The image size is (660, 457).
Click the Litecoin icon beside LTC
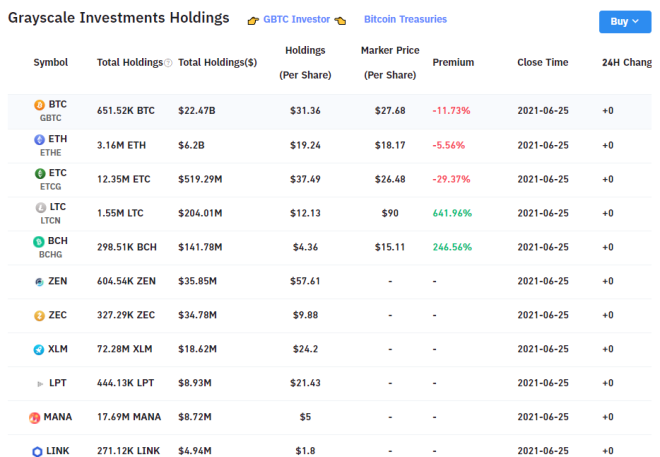coord(40,207)
